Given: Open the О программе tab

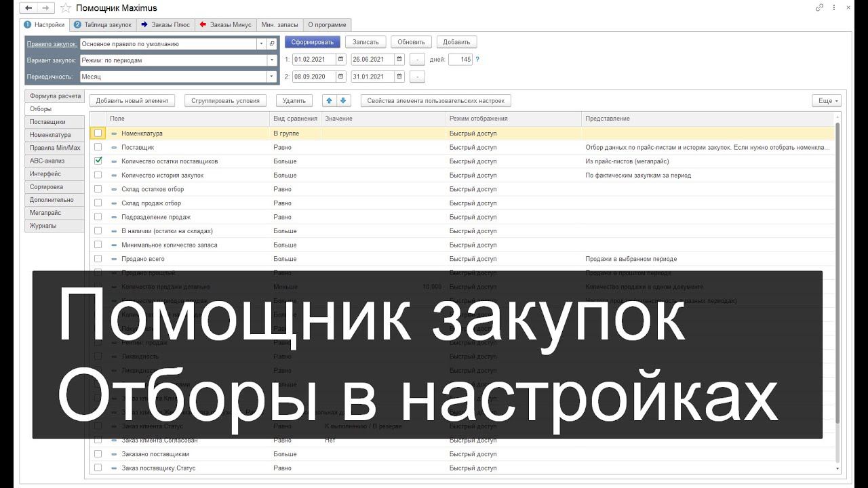Looking at the screenshot, I should (327, 24).
